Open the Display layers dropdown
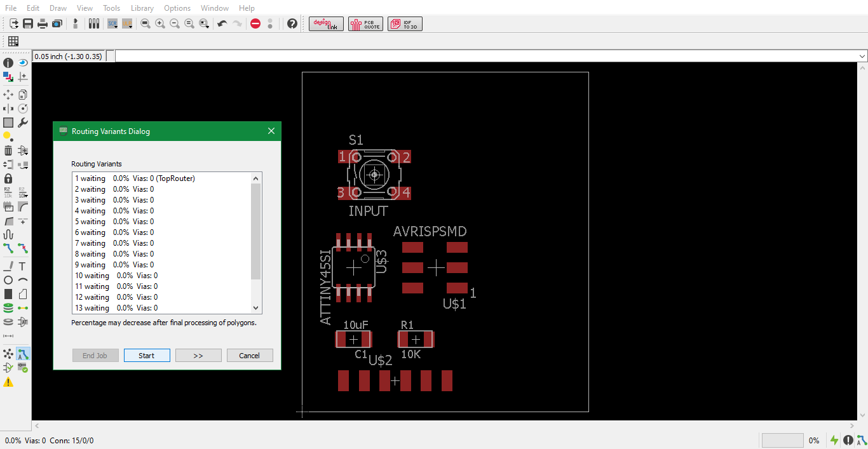 [x=8, y=77]
